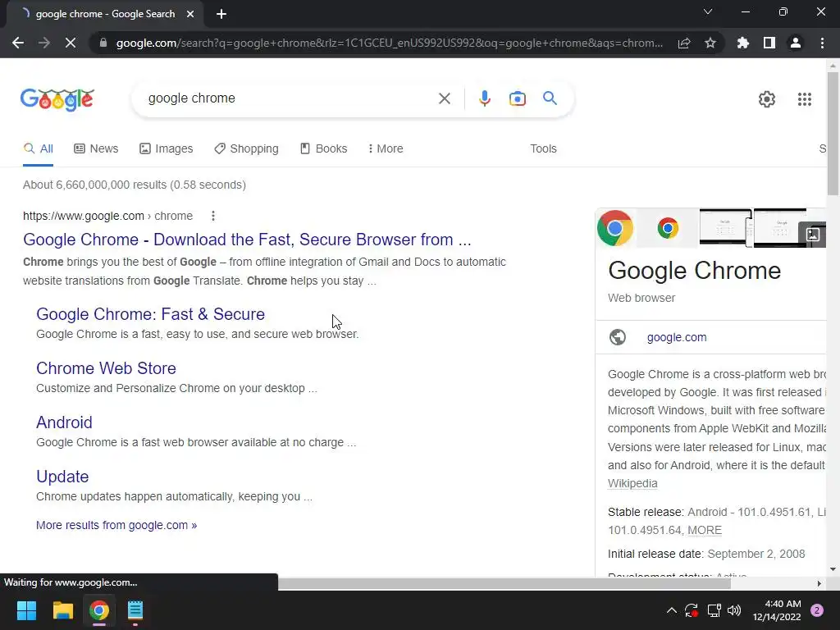Open the Google apps grid
840x630 pixels.
(804, 99)
